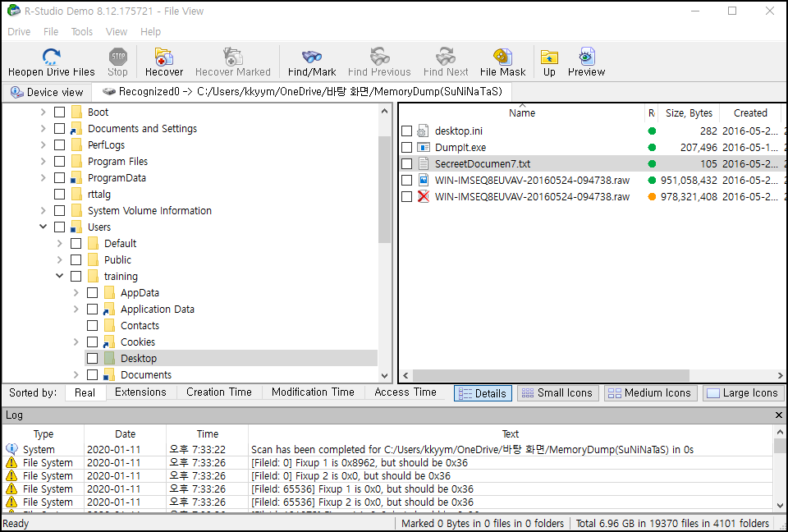Click the Name column header
788x532 pixels.
[522, 113]
